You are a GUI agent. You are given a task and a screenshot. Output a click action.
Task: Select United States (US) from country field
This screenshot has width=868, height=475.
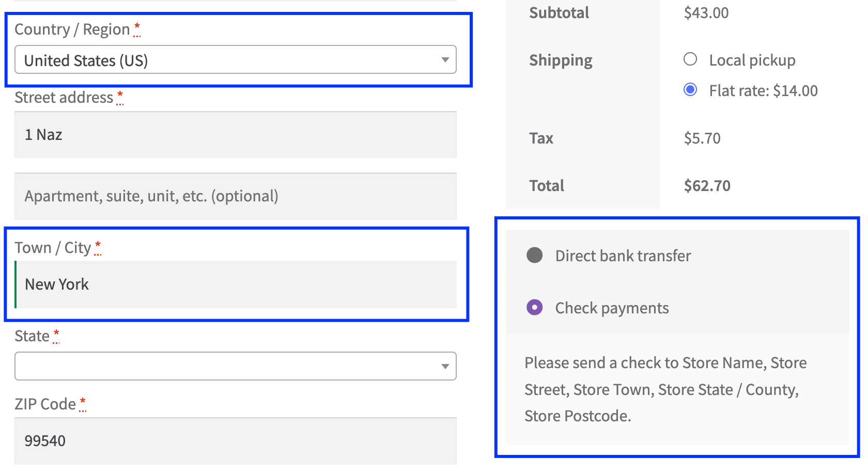[235, 60]
